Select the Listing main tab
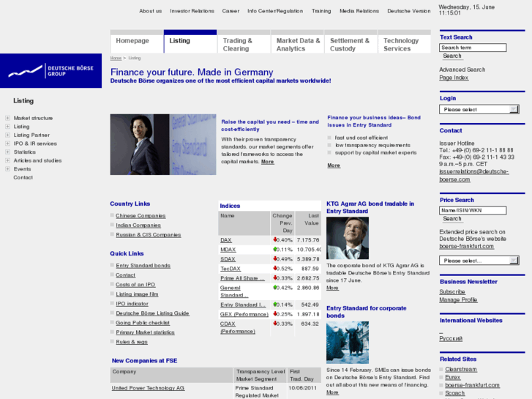The width and height of the screenshot is (532, 399). point(190,42)
